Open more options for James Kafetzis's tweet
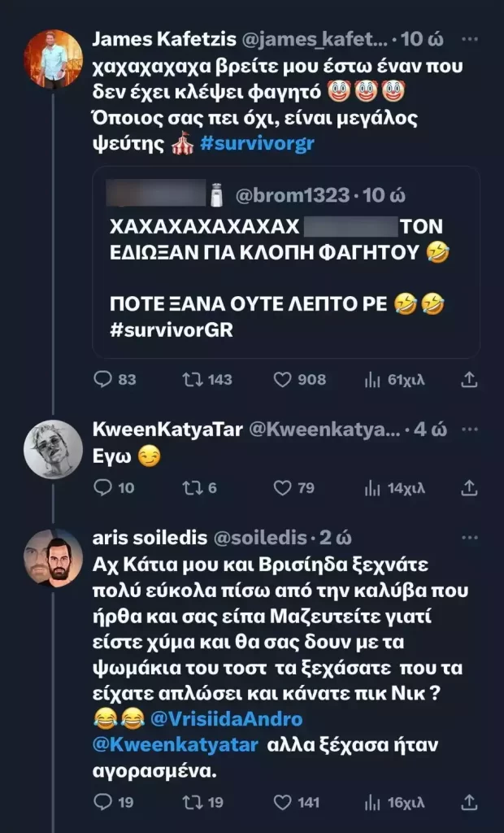The width and height of the screenshot is (504, 833). coord(470,38)
